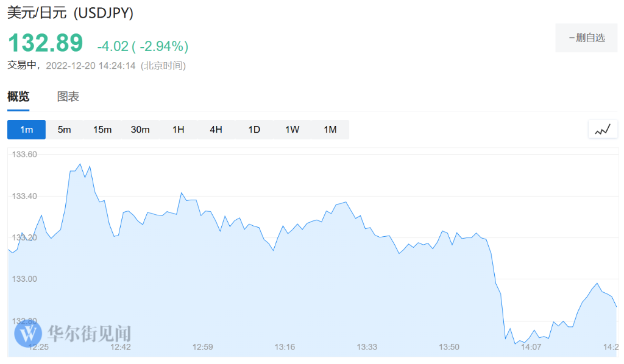Select the 1m timeframe

pyautogui.click(x=26, y=130)
